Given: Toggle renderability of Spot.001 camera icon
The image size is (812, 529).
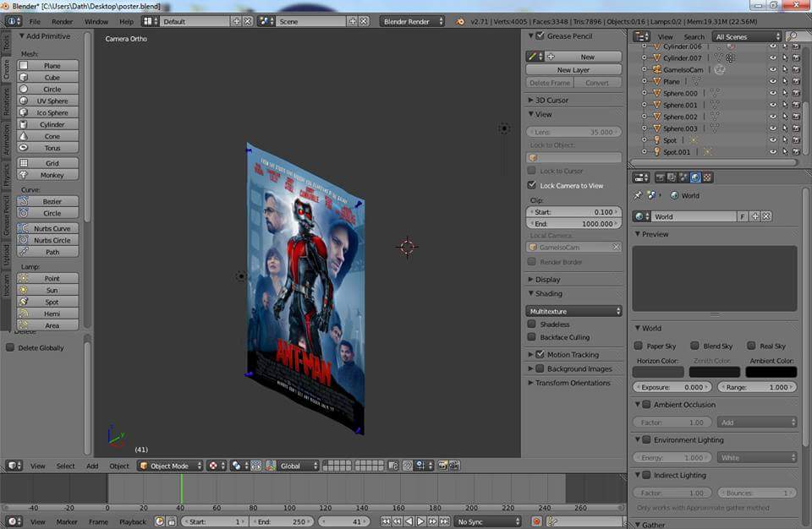Looking at the screenshot, I should tap(797, 151).
